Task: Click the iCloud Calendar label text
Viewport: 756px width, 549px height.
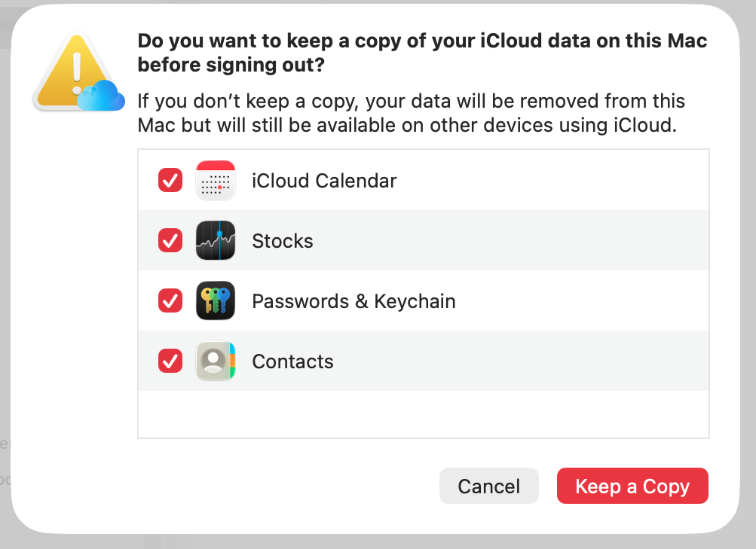Action: tap(324, 181)
